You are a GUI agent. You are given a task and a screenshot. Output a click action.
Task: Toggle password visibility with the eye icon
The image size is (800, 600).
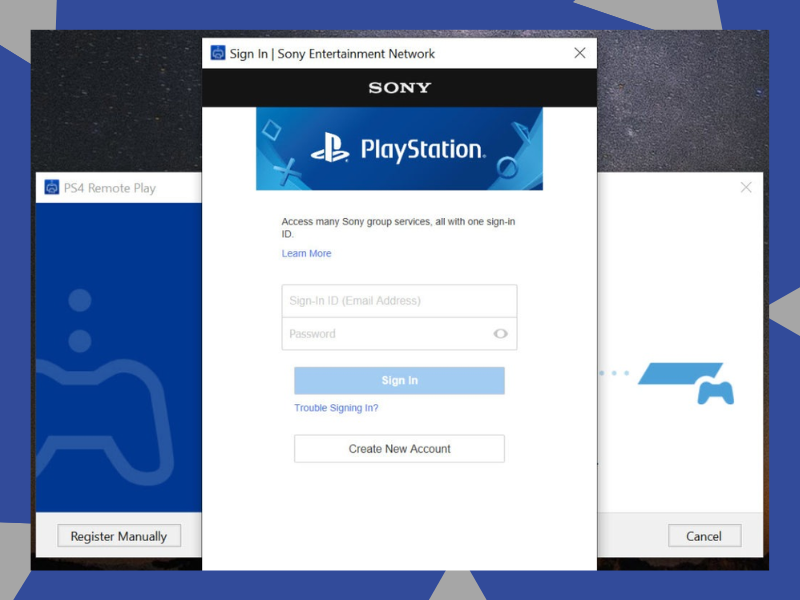click(x=500, y=334)
